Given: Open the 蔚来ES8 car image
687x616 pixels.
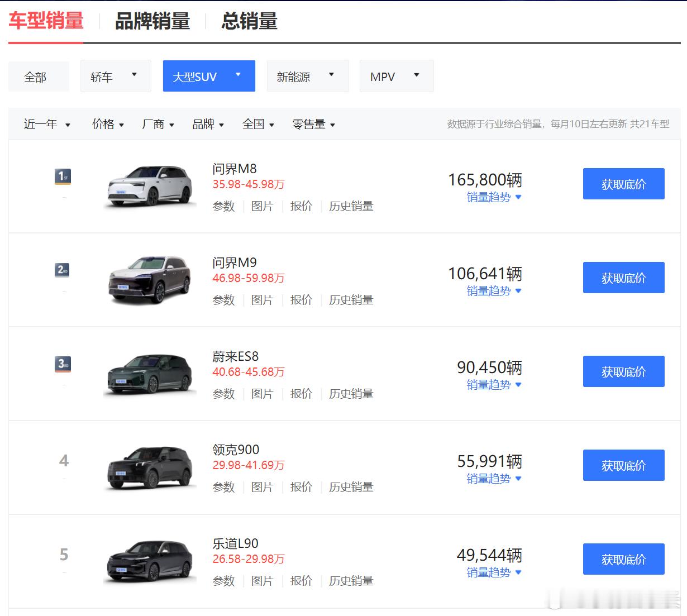Looking at the screenshot, I should click(150, 374).
